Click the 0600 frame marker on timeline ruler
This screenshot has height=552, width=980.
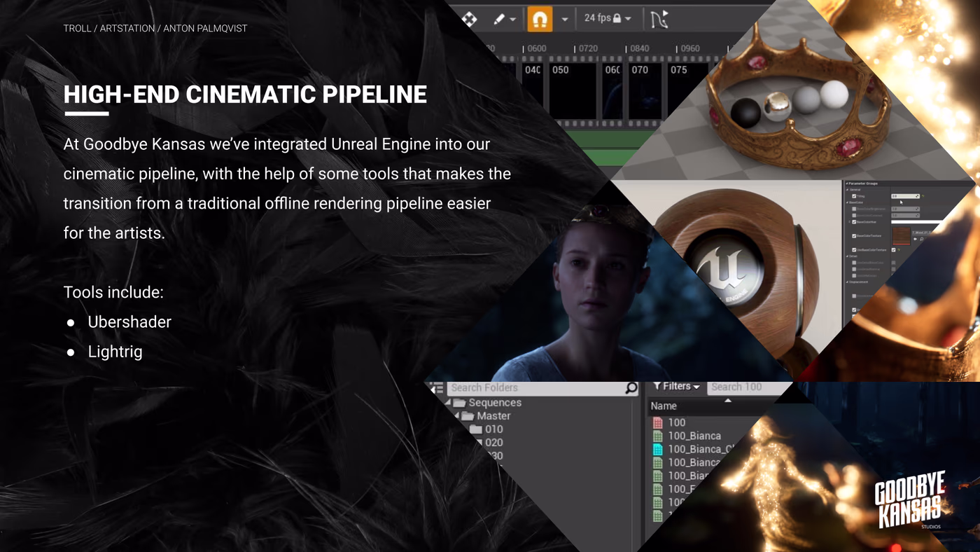pyautogui.click(x=535, y=48)
